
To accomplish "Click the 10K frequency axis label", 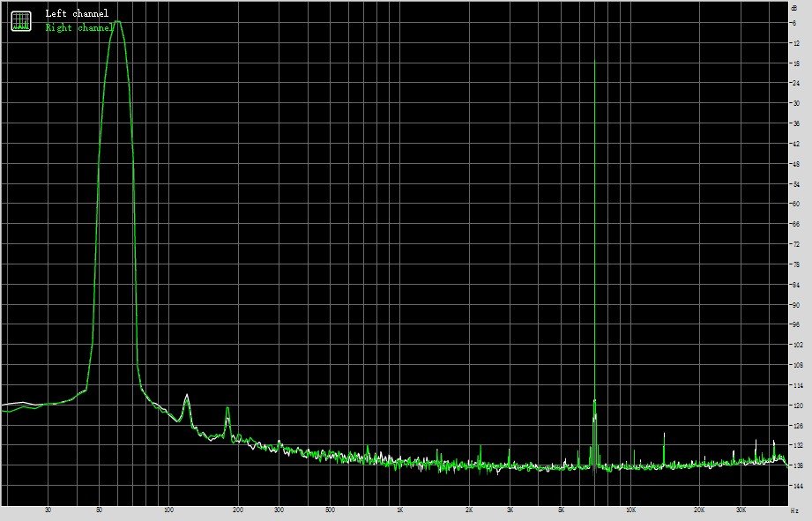I will pos(630,510).
